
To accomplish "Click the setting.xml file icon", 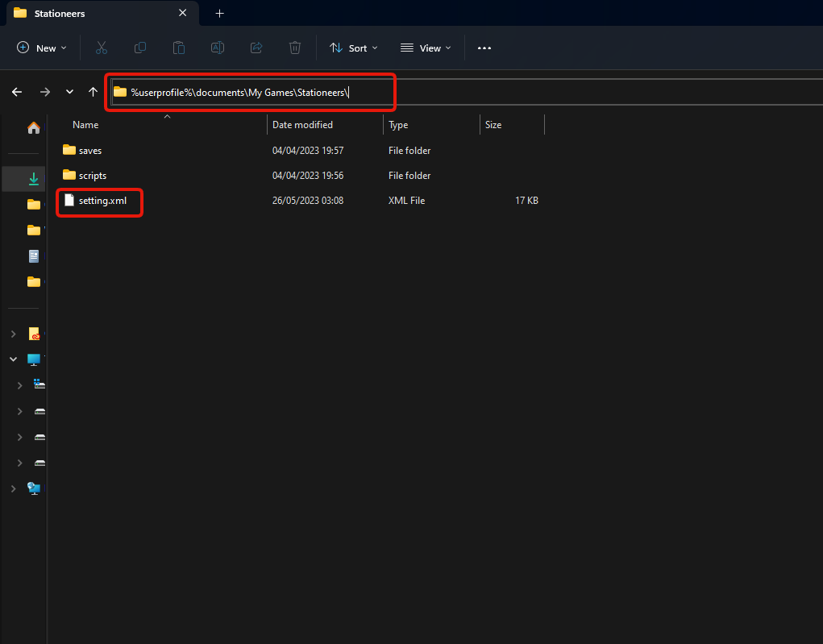I will point(69,200).
